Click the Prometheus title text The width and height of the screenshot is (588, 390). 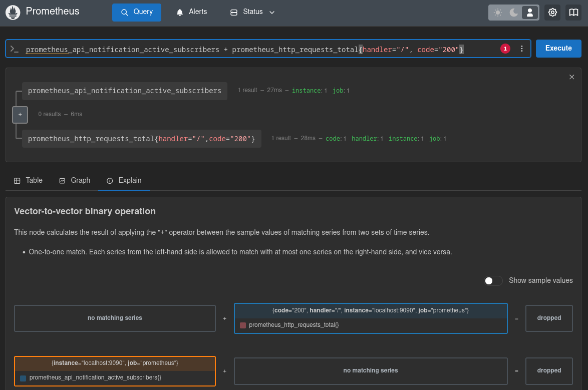point(53,11)
